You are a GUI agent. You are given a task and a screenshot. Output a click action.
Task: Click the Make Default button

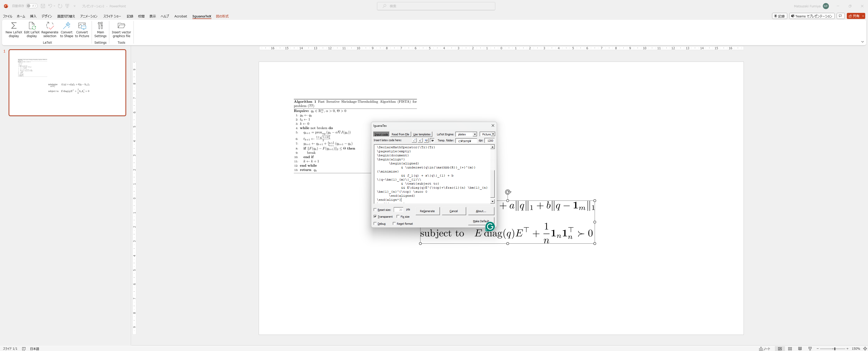(x=481, y=221)
